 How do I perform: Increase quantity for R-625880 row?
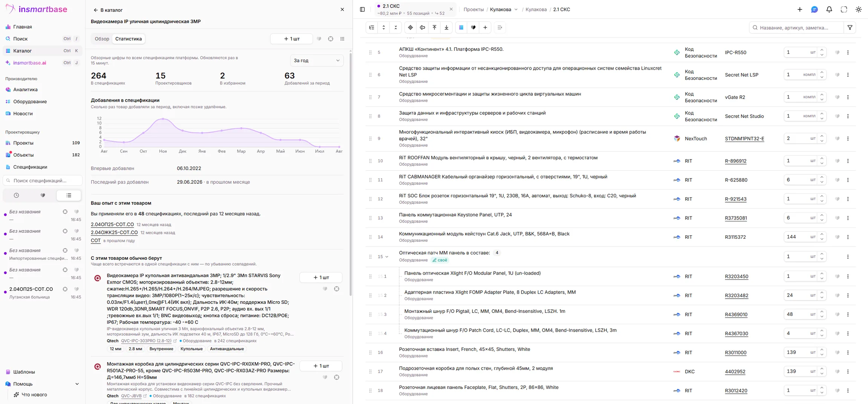tap(822, 177)
